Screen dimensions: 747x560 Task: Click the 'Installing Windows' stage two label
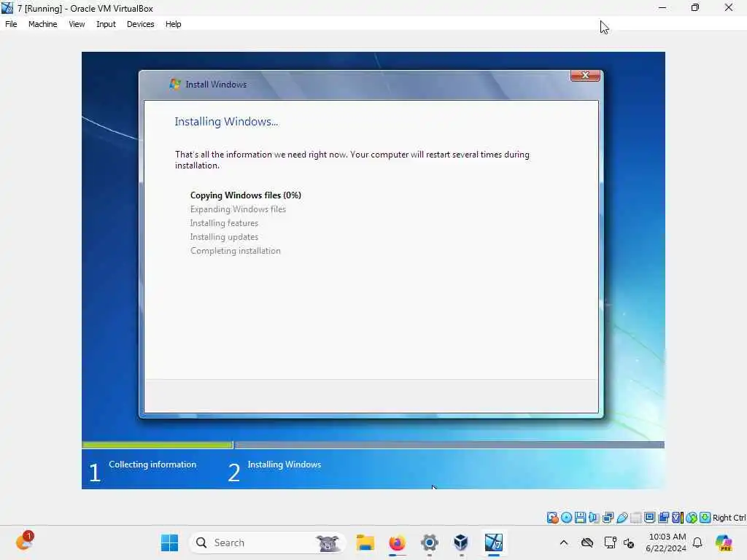285,464
